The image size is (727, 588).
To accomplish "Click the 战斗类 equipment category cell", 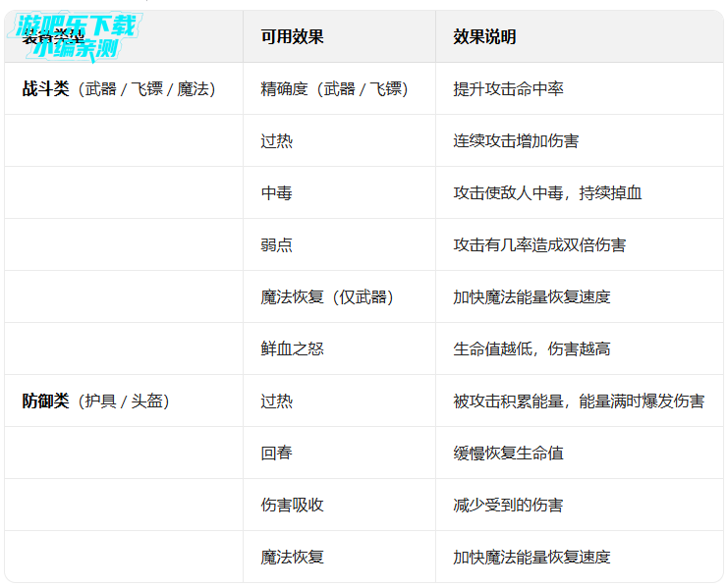I will pyautogui.click(x=119, y=89).
